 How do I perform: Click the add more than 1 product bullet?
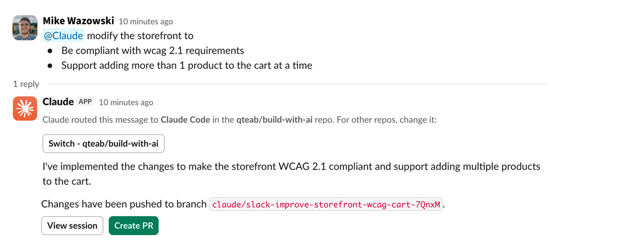click(187, 65)
